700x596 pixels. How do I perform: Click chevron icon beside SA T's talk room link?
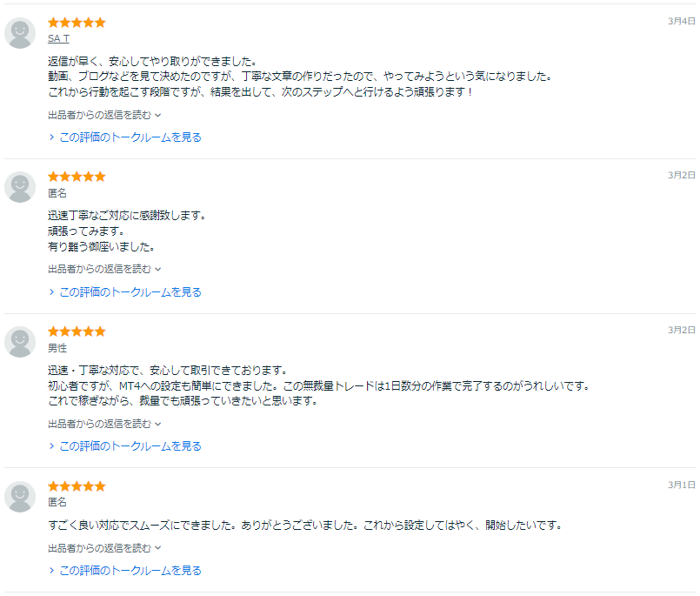52,137
